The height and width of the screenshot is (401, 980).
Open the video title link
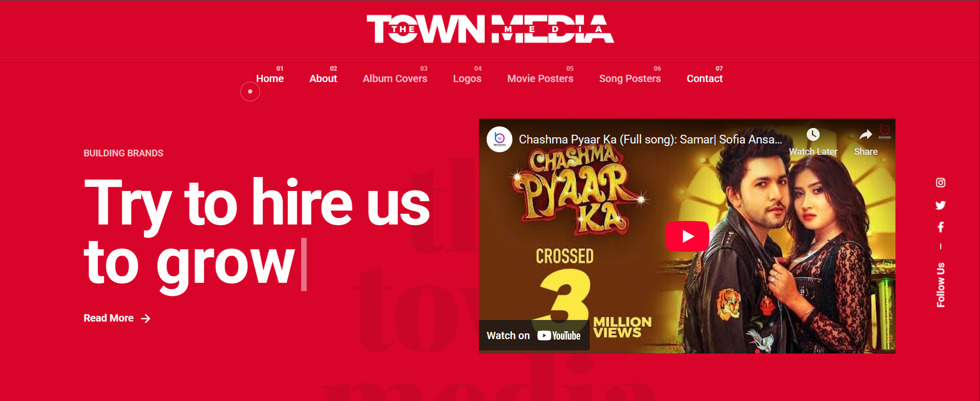coord(650,139)
